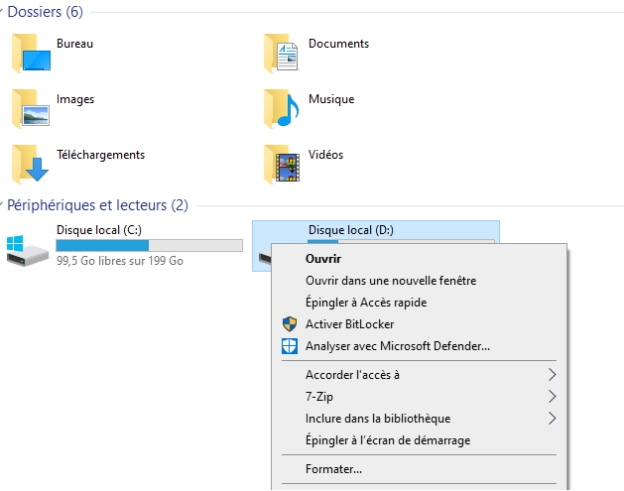This screenshot has height=491, width=624.
Task: Expand the 7-Zip submenu arrow
Action: point(552,396)
